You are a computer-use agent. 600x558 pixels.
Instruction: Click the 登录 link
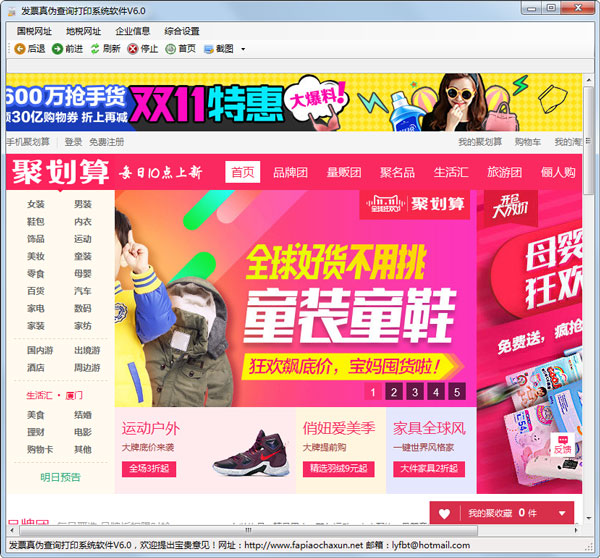click(x=73, y=142)
